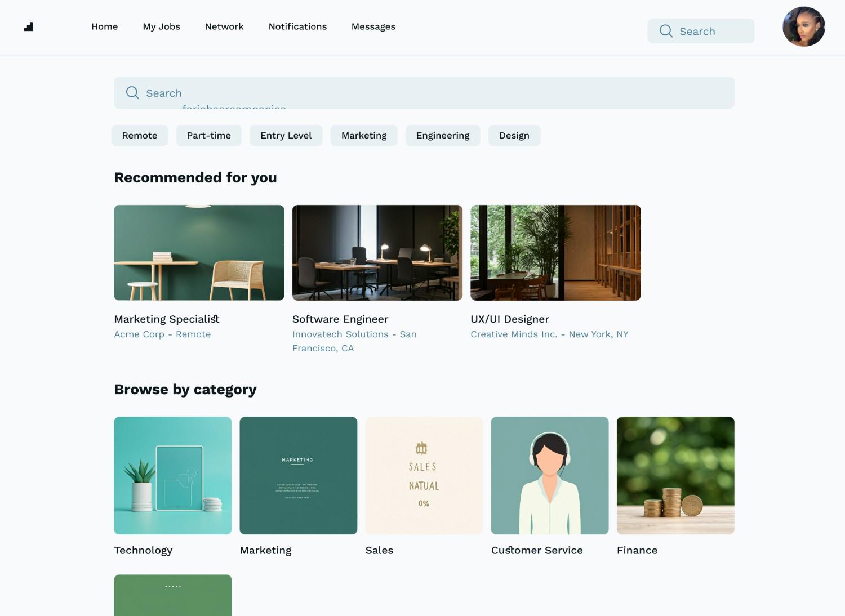Click the site logo icon
This screenshot has height=616, width=845.
[29, 26]
